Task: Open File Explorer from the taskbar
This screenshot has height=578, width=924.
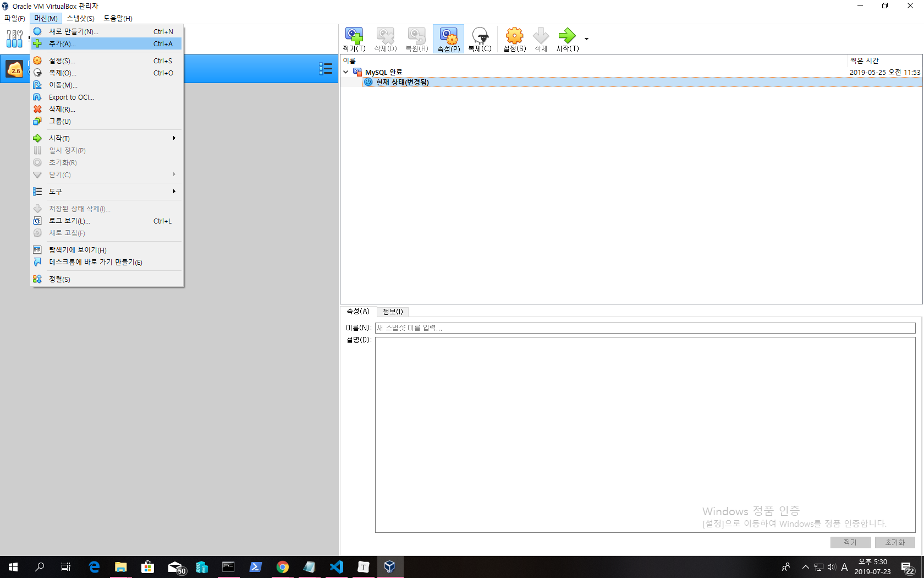Action: 120,567
